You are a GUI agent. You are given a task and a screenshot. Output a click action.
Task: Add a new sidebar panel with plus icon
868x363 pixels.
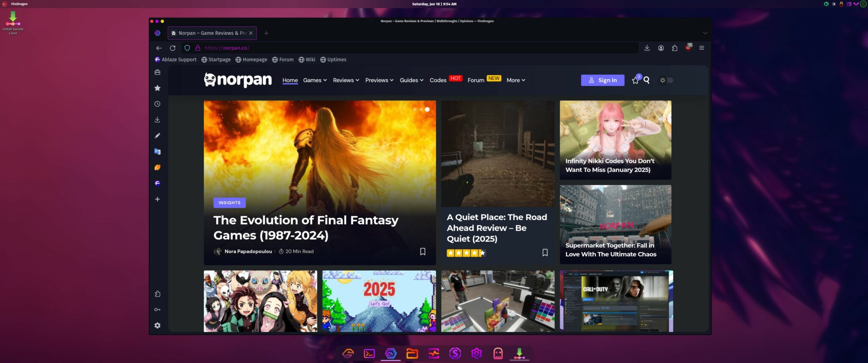pos(157,199)
